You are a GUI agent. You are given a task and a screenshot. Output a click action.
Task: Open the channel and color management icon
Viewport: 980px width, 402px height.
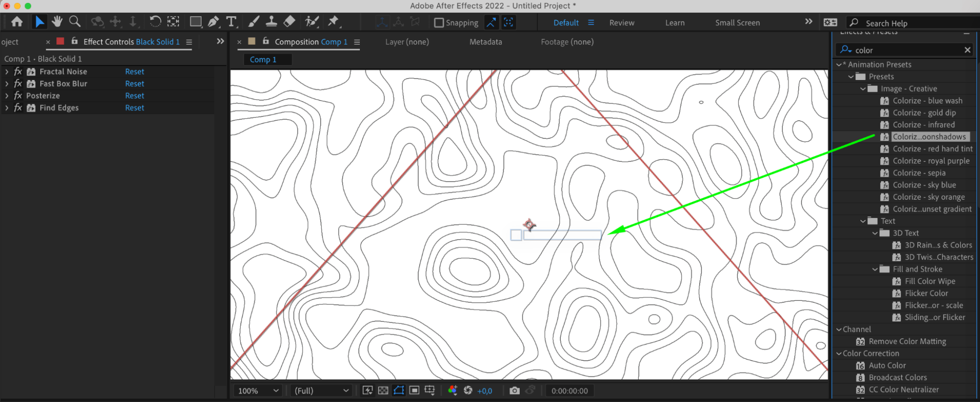452,390
